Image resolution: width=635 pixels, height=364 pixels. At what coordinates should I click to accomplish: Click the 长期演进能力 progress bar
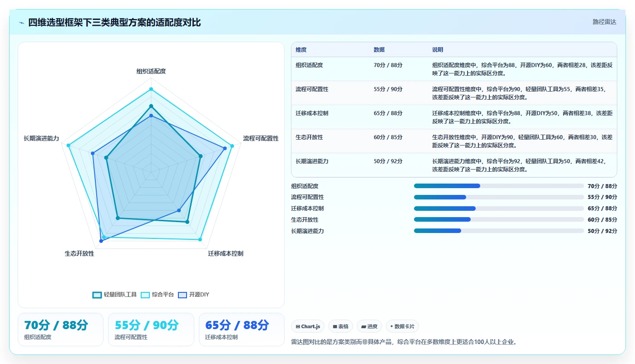(499, 231)
